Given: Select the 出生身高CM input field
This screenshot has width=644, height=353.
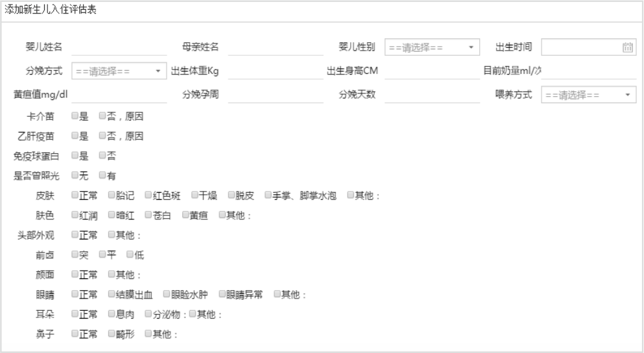Looking at the screenshot, I should click(431, 71).
